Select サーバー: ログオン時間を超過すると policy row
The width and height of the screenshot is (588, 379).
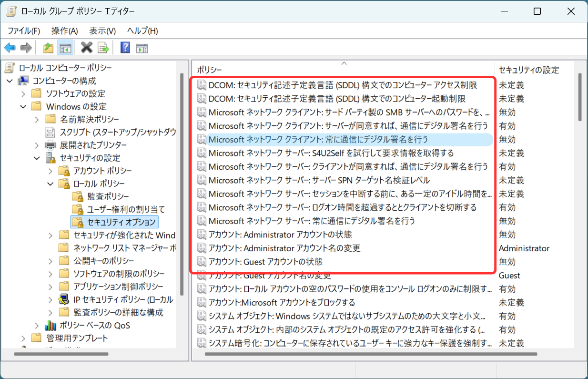(343, 207)
